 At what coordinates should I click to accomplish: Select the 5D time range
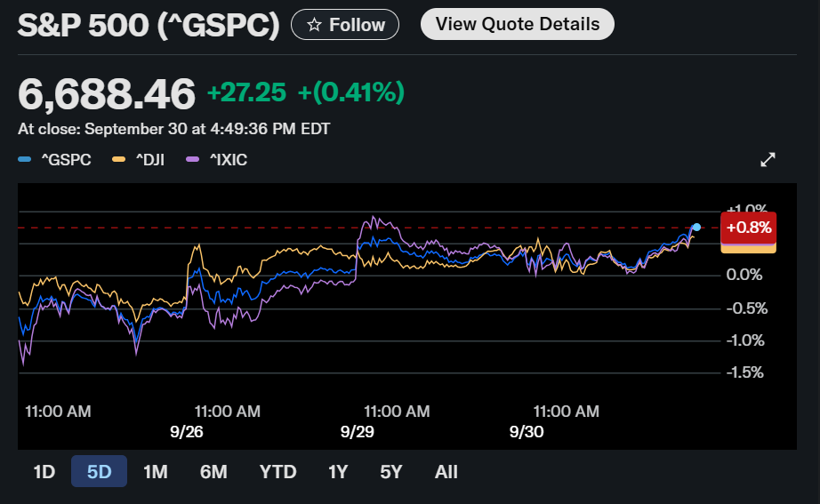click(x=99, y=472)
